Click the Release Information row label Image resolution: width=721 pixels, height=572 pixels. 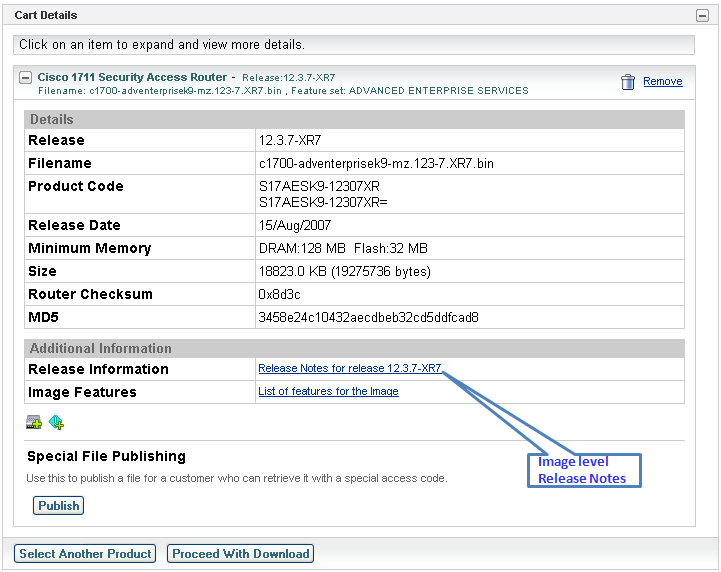[98, 369]
